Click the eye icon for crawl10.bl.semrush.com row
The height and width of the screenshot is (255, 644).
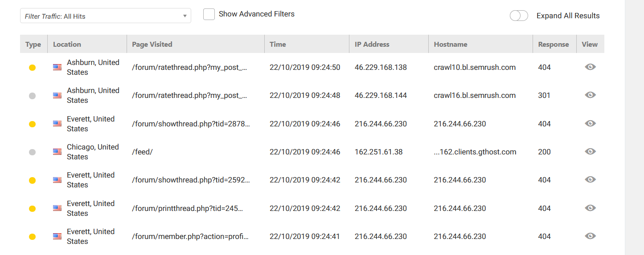[590, 67]
